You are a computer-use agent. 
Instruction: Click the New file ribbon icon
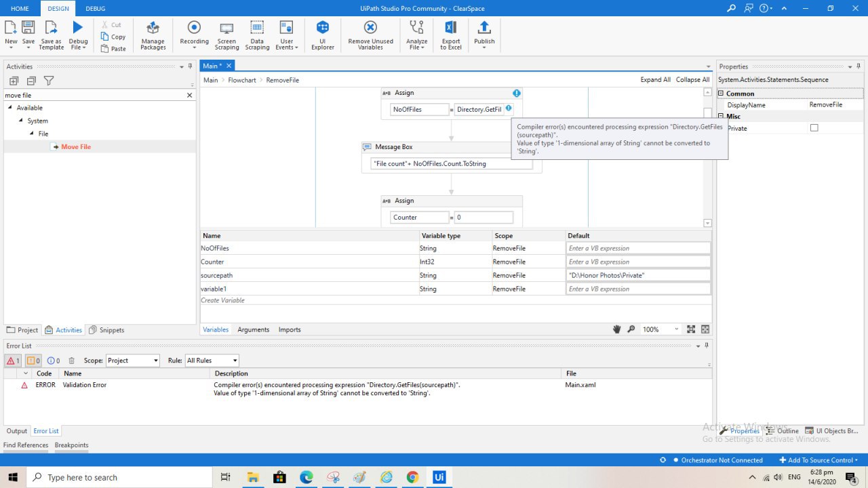point(11,27)
